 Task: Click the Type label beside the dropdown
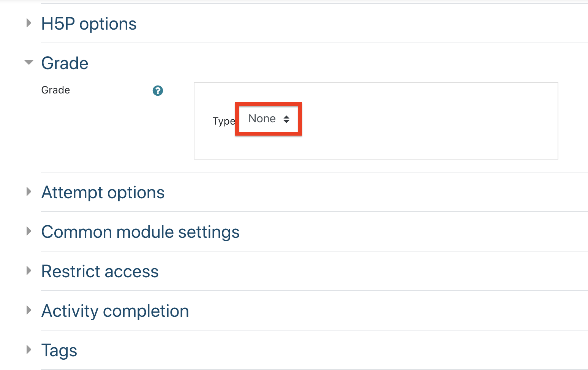(224, 121)
